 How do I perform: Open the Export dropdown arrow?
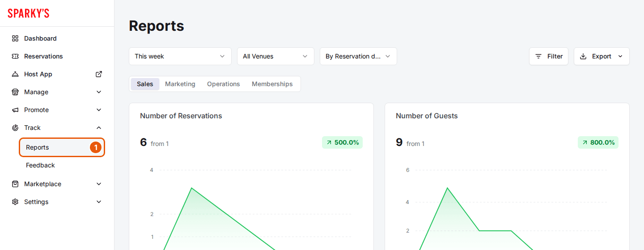pos(620,56)
